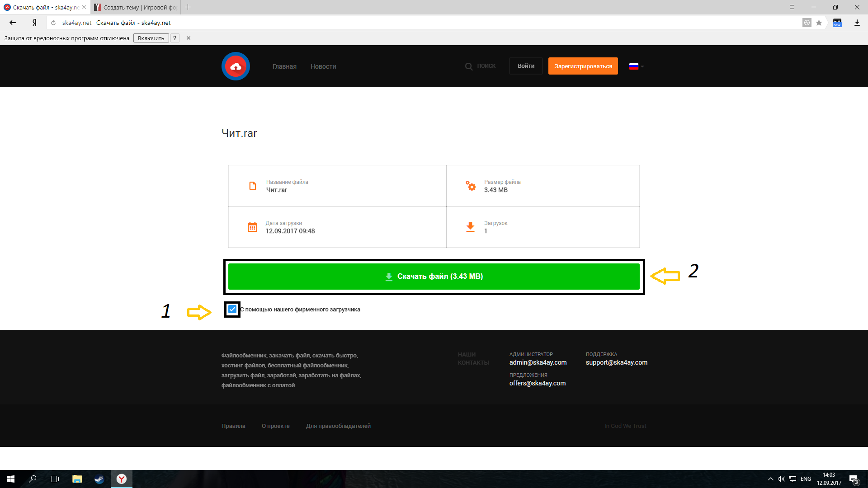Screen dimensions: 868x488
Task: Click the ska4ay cloud upload logo
Action: click(x=236, y=66)
